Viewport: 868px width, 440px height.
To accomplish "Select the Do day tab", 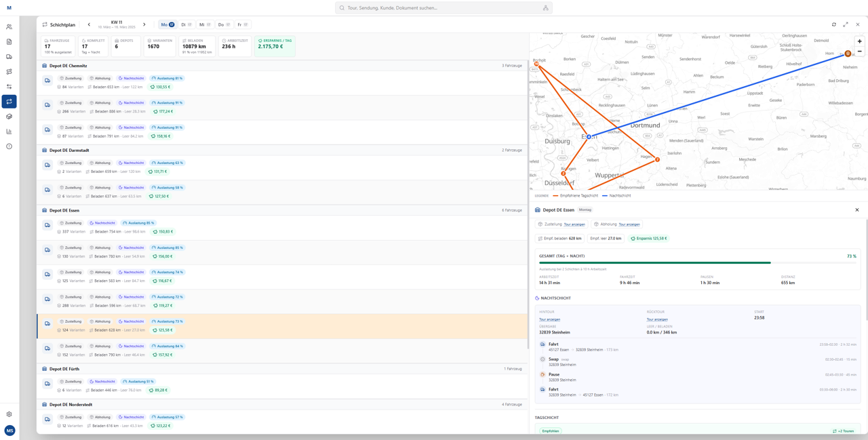I will (224, 24).
